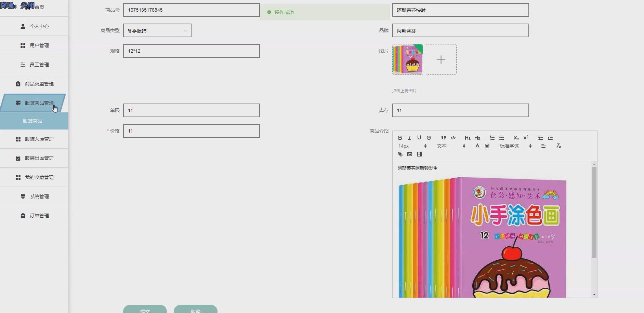Click the 小手涂色画 image in editor
The width and height of the screenshot is (644, 313).
482,237
